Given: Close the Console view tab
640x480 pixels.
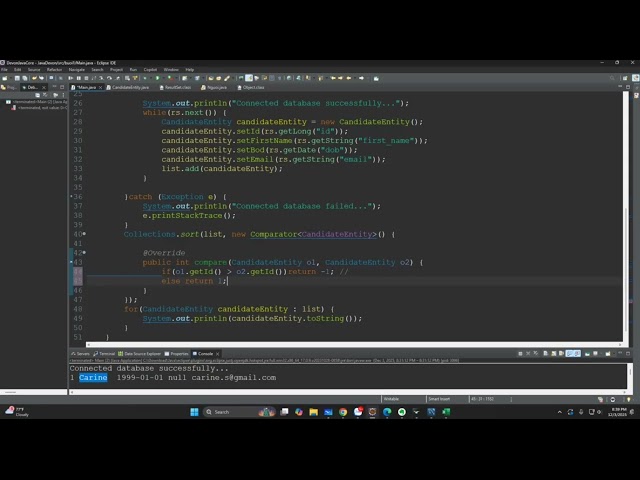Looking at the screenshot, I should coord(218,354).
